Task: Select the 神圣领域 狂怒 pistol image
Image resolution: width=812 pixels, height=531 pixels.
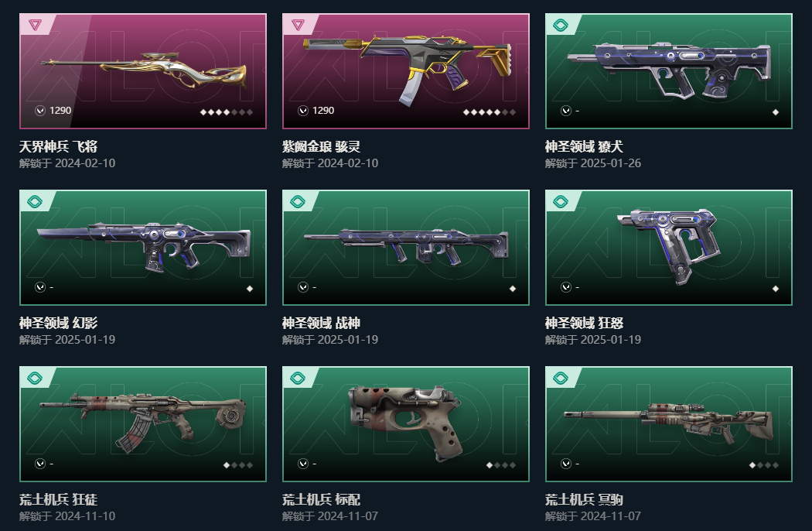Action: [x=669, y=245]
